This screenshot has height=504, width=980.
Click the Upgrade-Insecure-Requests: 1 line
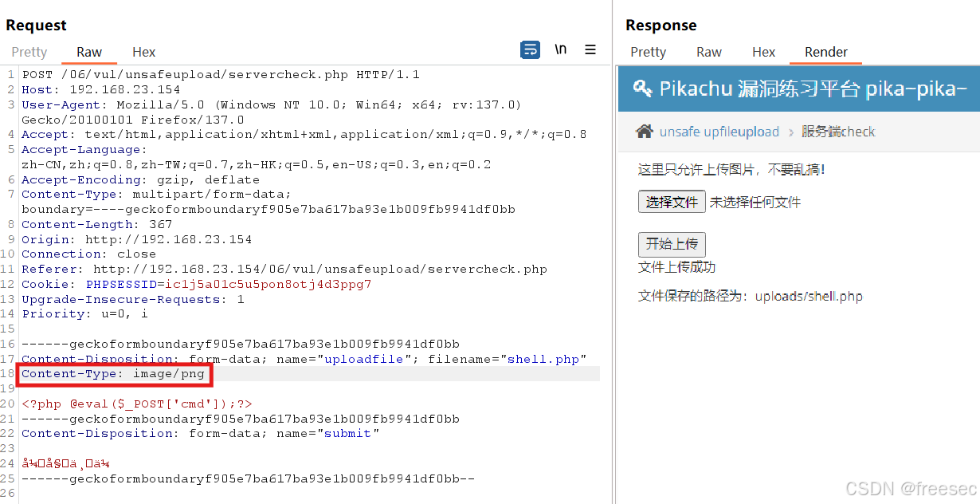[133, 300]
